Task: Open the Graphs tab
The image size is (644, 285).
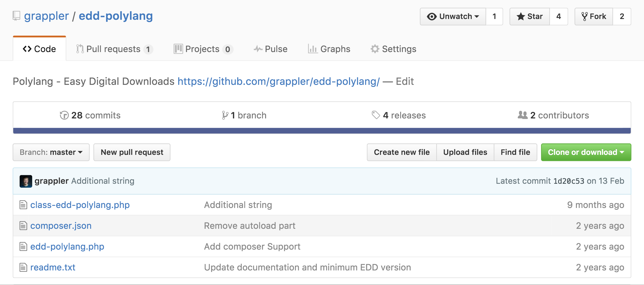Action: point(329,49)
